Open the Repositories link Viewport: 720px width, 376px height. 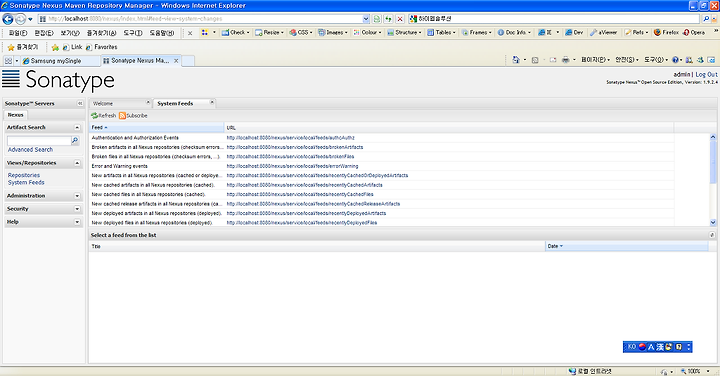[24, 175]
